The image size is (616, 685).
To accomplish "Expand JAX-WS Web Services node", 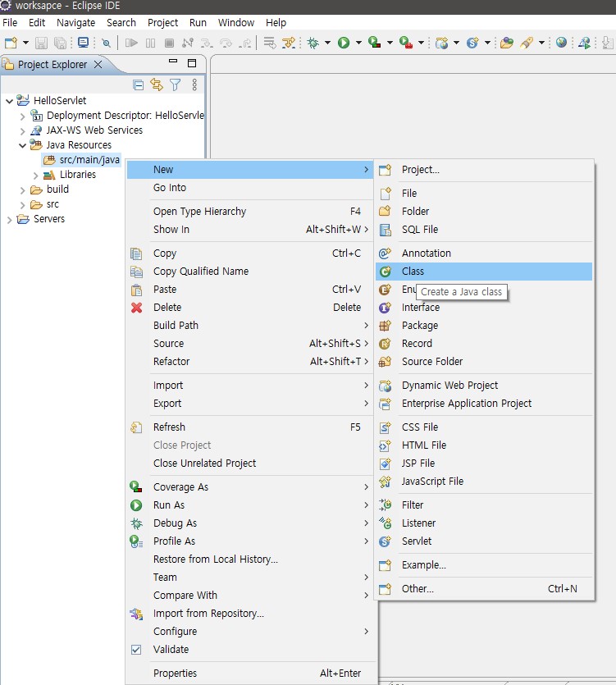I will point(22,131).
